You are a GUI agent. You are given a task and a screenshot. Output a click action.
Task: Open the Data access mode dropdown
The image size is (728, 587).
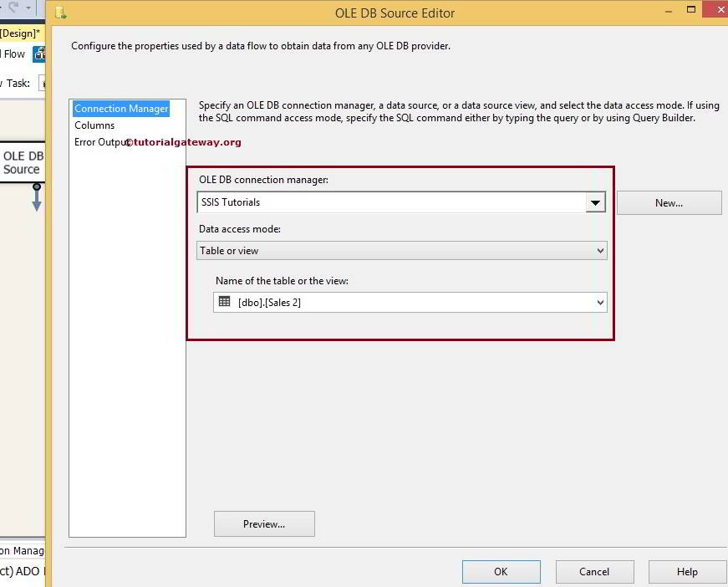[600, 251]
